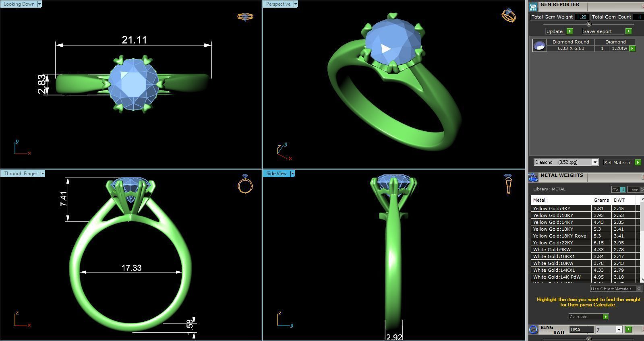Click the metal list scrollbar down arrow
The width and height of the screenshot is (644, 341).
[x=642, y=279]
